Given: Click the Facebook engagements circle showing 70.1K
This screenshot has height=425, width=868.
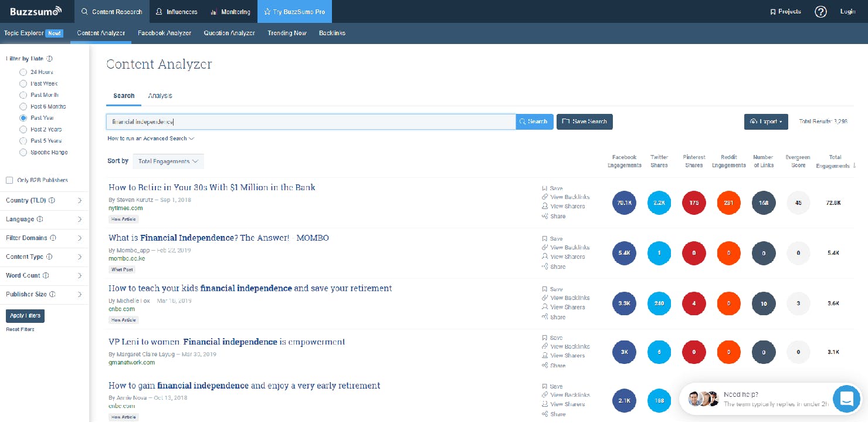Looking at the screenshot, I should (x=624, y=203).
